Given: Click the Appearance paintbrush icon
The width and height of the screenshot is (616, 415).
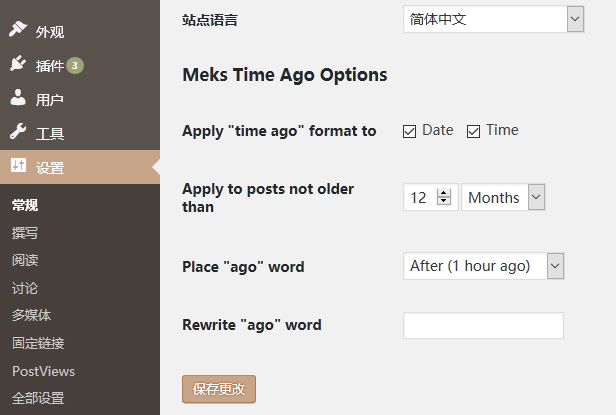Looking at the screenshot, I should pos(18,30).
